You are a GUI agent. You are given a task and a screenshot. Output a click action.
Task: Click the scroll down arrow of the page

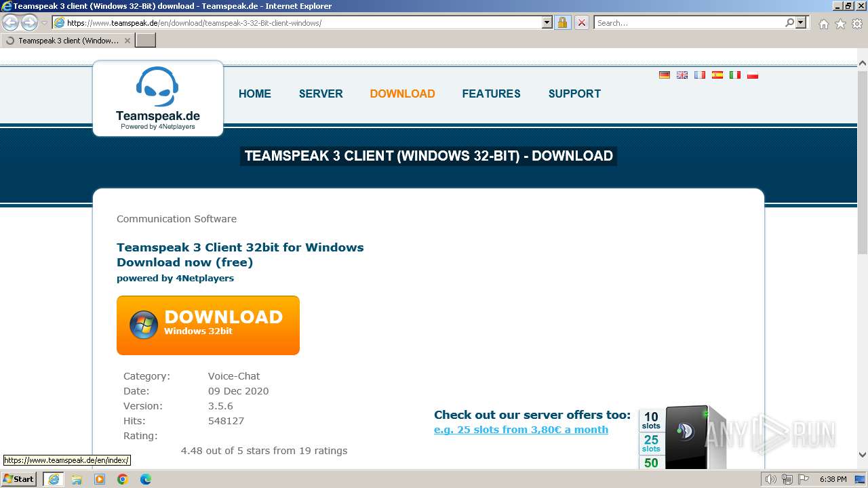tap(862, 455)
